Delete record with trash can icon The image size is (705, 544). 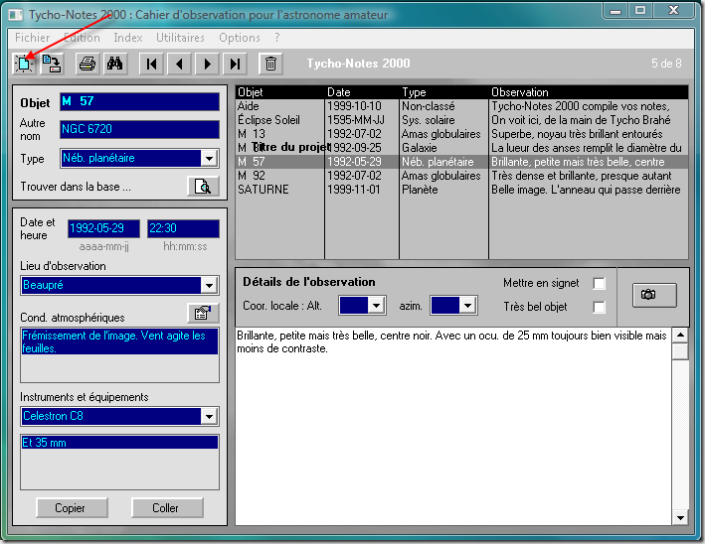270,64
